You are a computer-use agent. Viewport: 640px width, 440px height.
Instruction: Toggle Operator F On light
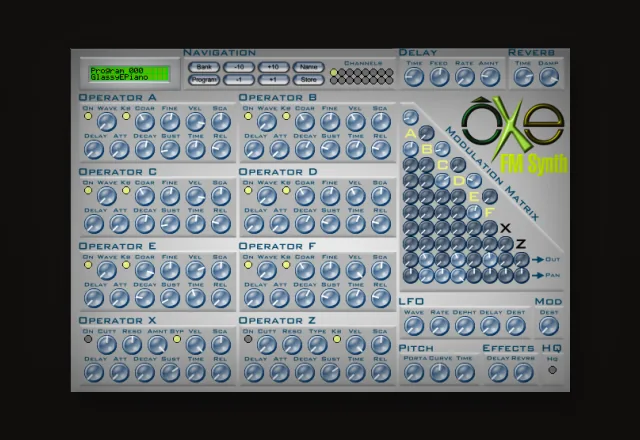(x=248, y=265)
